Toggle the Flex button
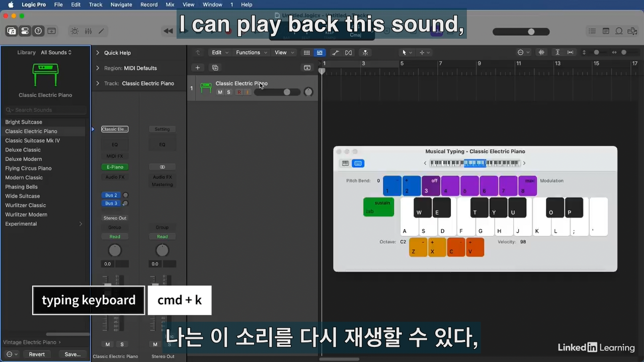 (349, 52)
